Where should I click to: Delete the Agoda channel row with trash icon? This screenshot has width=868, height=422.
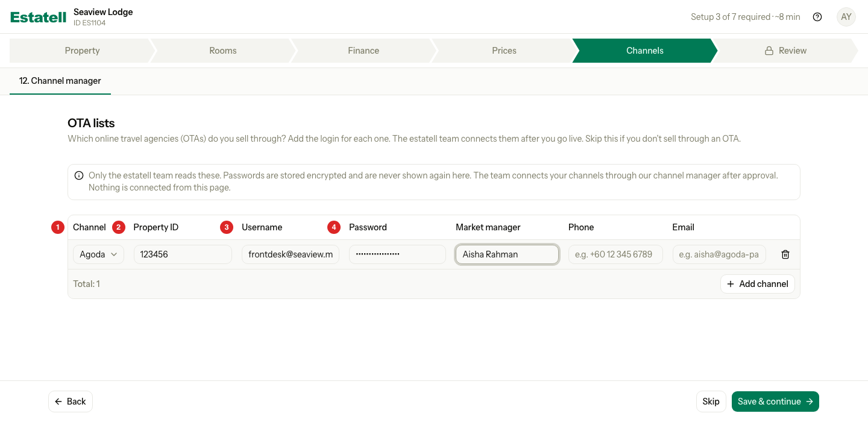pos(785,254)
